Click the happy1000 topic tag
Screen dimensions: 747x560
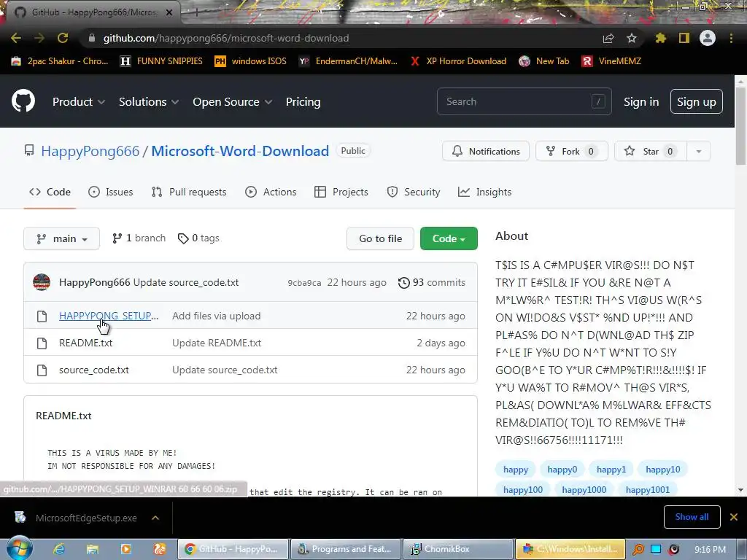click(x=584, y=490)
